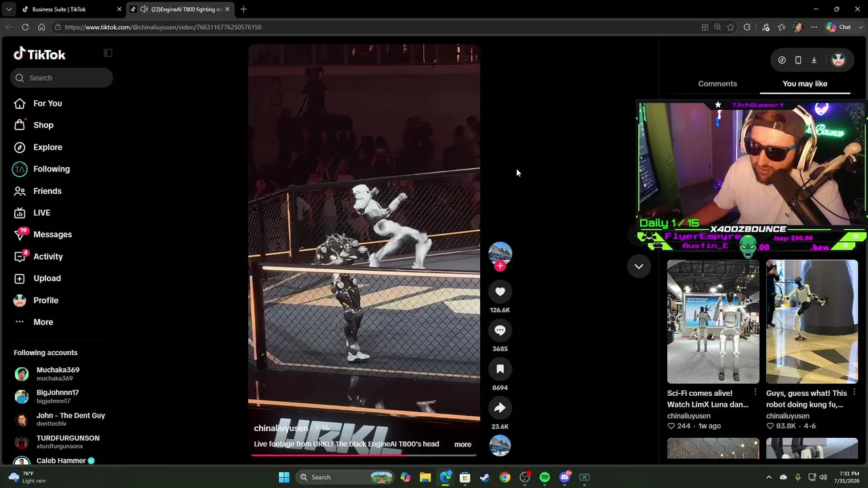Open the spinning sound disc for this video

point(500,445)
